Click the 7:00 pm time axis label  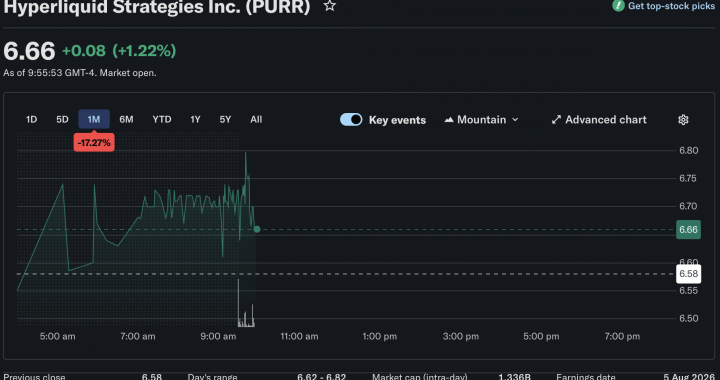click(622, 336)
